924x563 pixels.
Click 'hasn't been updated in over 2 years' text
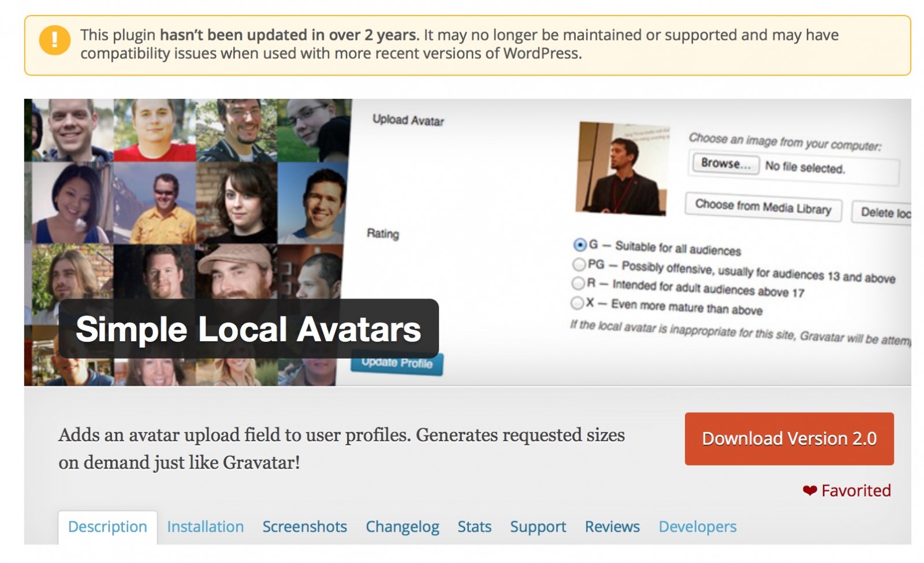[x=288, y=35]
